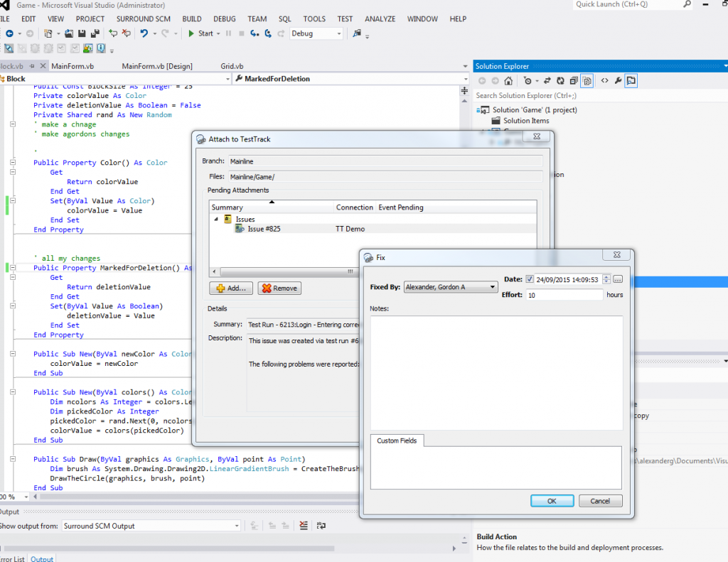Select the Custom Fields tab in Fix dialog
This screenshot has height=562, width=728.
(x=397, y=441)
